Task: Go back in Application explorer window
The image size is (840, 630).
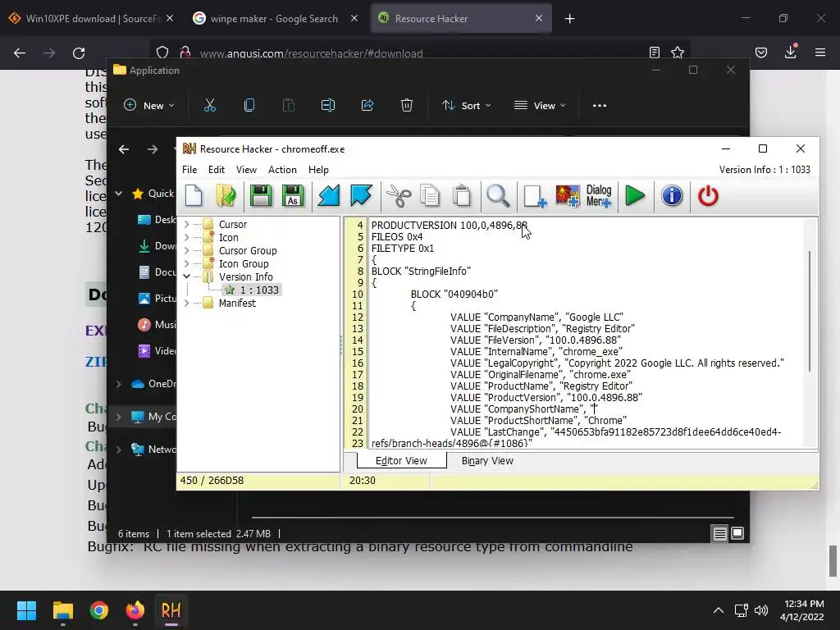Action: (x=124, y=149)
